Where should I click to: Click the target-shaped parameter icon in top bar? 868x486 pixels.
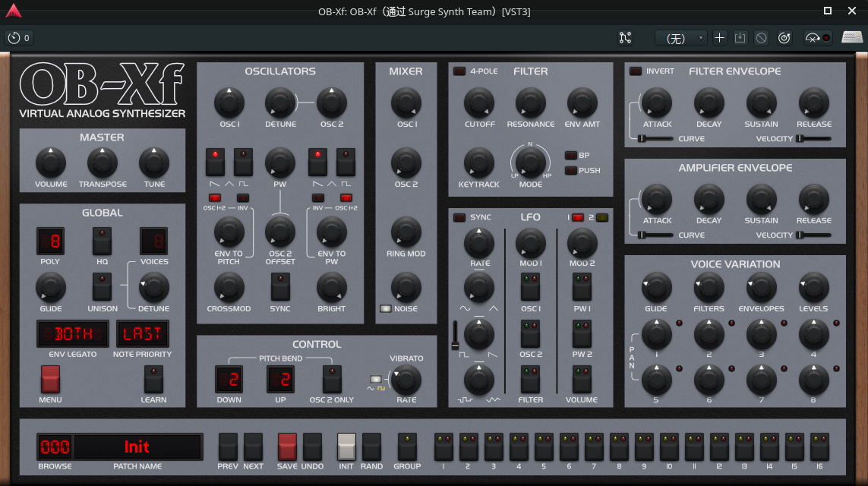784,38
